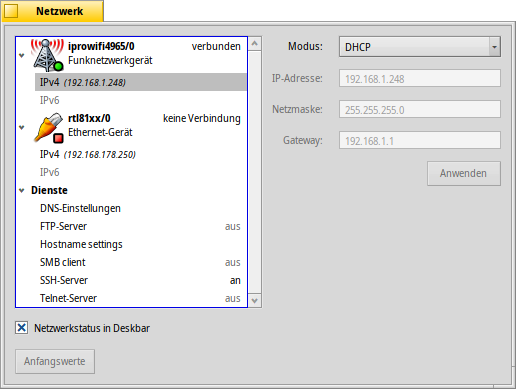Click the Gateway field
The width and height of the screenshot is (516, 389).
pyautogui.click(x=420, y=140)
